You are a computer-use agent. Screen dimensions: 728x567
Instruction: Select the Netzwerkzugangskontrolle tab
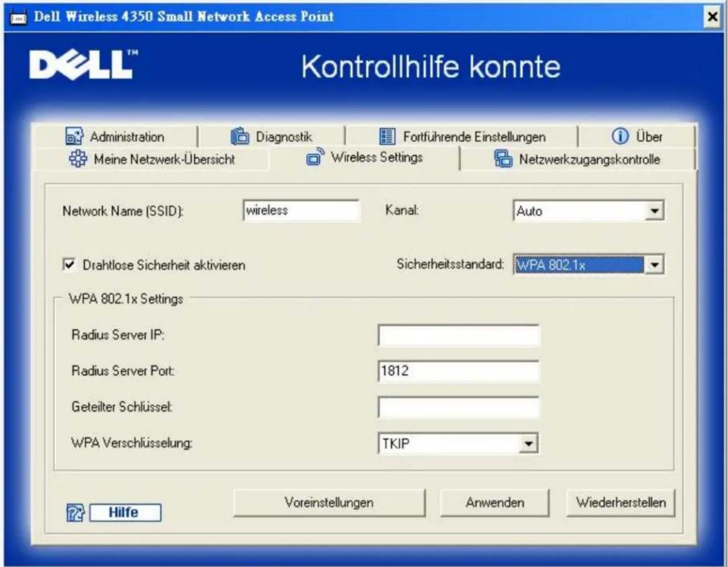(x=578, y=159)
